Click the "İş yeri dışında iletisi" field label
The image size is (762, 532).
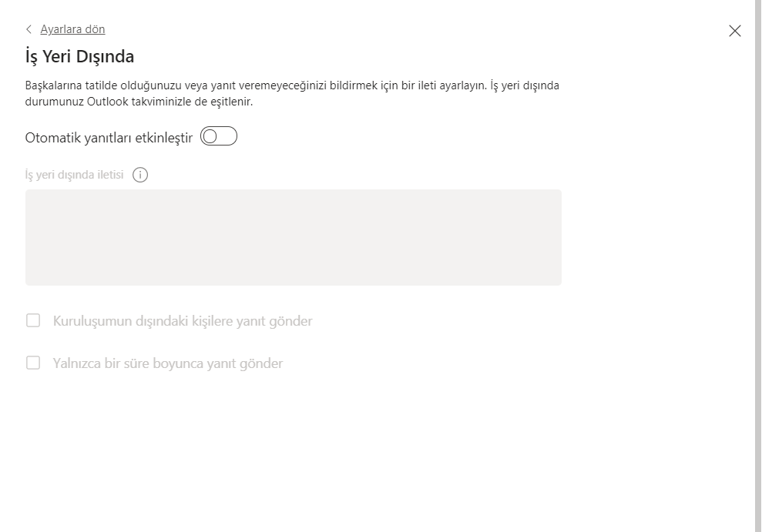(75, 175)
